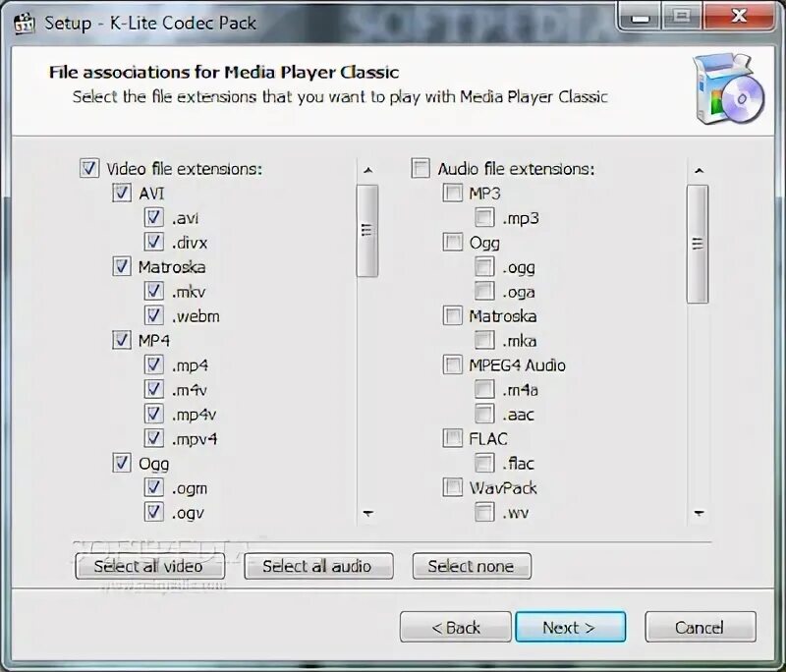Image resolution: width=786 pixels, height=672 pixels.
Task: Cancel the K-Lite setup wizard
Action: point(701,627)
